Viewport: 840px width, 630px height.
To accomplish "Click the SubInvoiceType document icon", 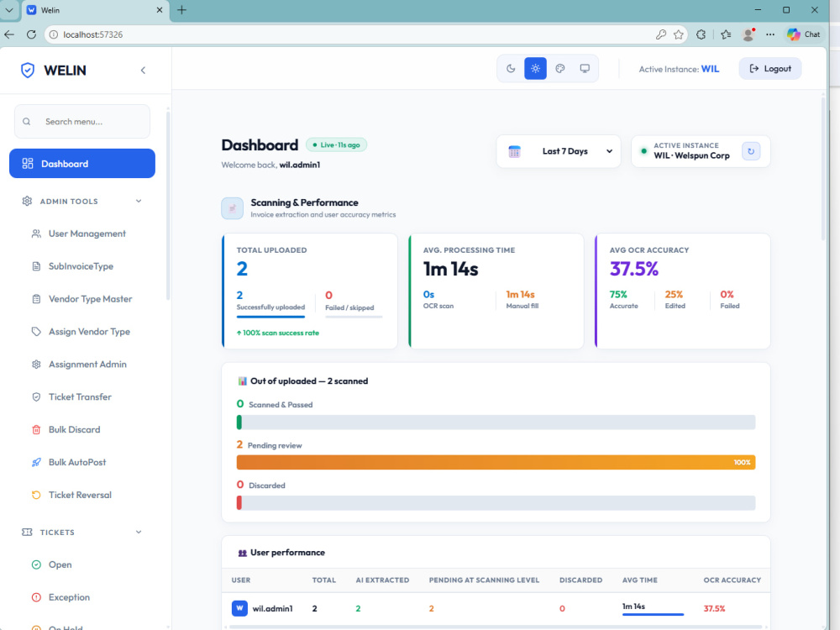I will pyautogui.click(x=36, y=266).
